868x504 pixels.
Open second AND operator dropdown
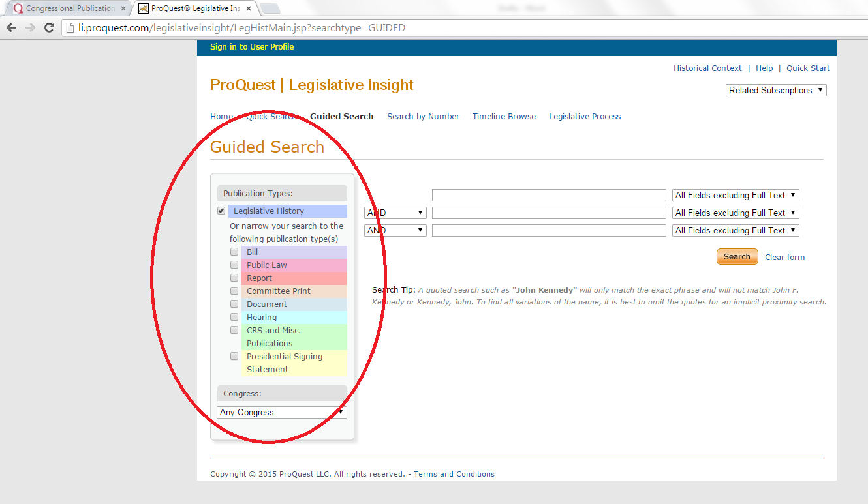(x=395, y=230)
